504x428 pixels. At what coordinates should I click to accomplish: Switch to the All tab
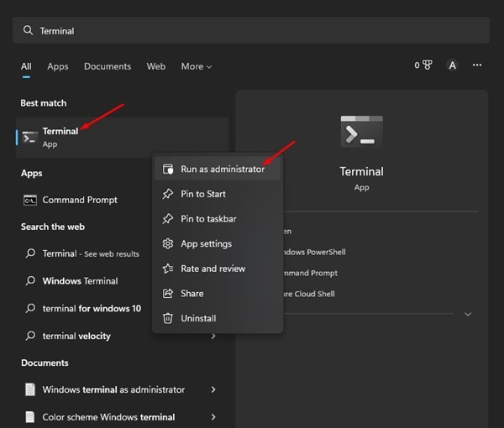26,66
